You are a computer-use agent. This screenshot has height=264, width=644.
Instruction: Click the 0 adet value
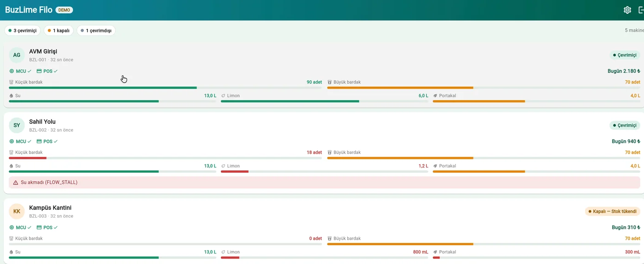(x=316, y=238)
